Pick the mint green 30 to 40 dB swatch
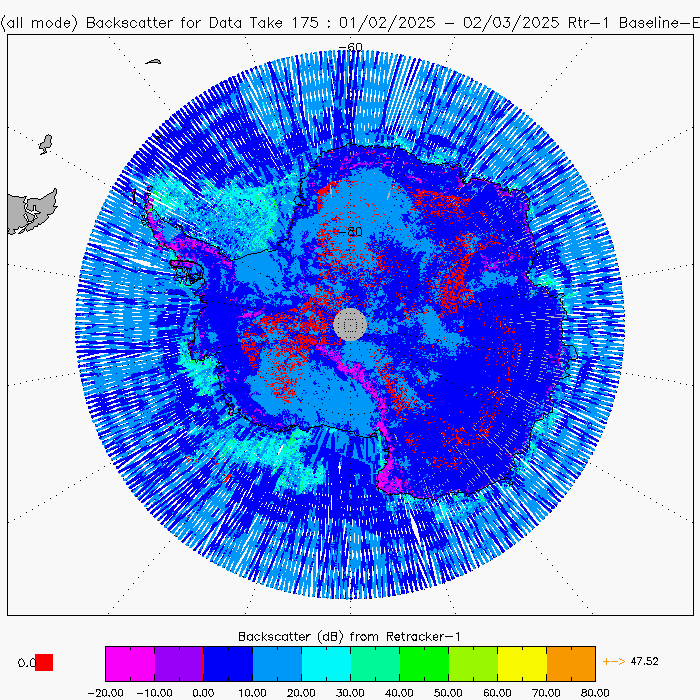The image size is (700, 700). [375, 663]
